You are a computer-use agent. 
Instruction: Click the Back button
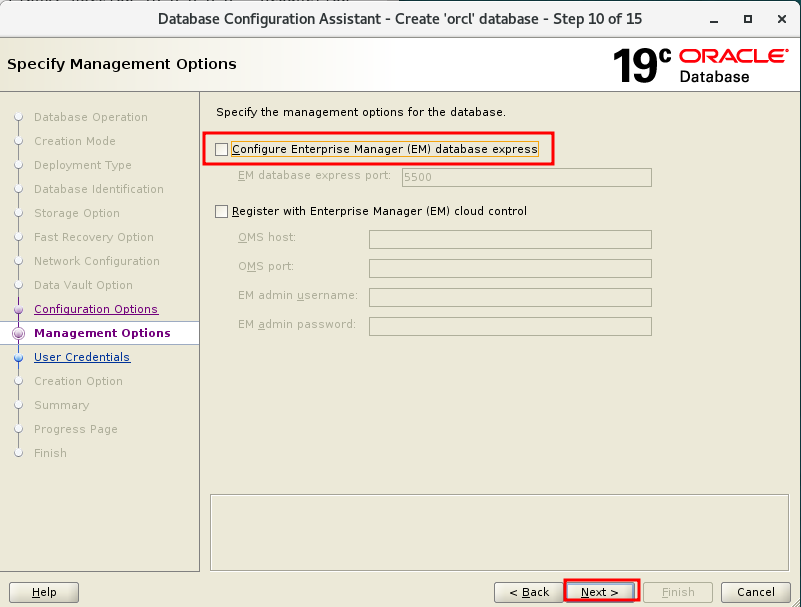529,592
